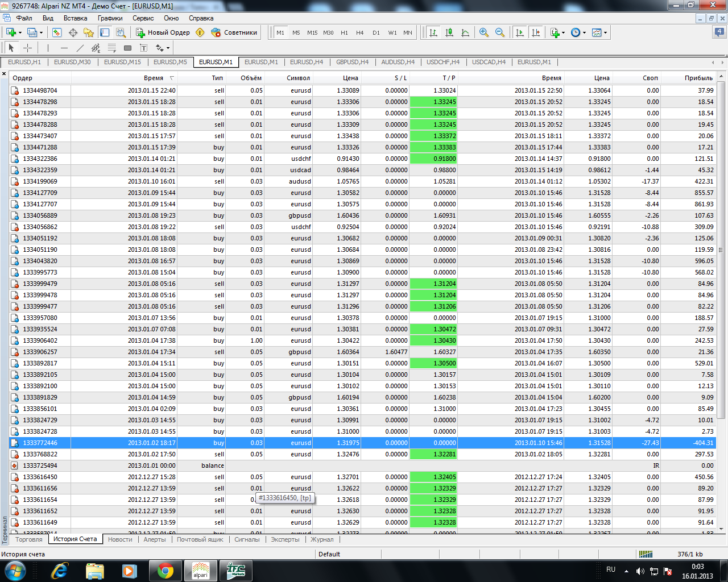
Task: Switch chart to Candlesticks mode
Action: point(449,32)
